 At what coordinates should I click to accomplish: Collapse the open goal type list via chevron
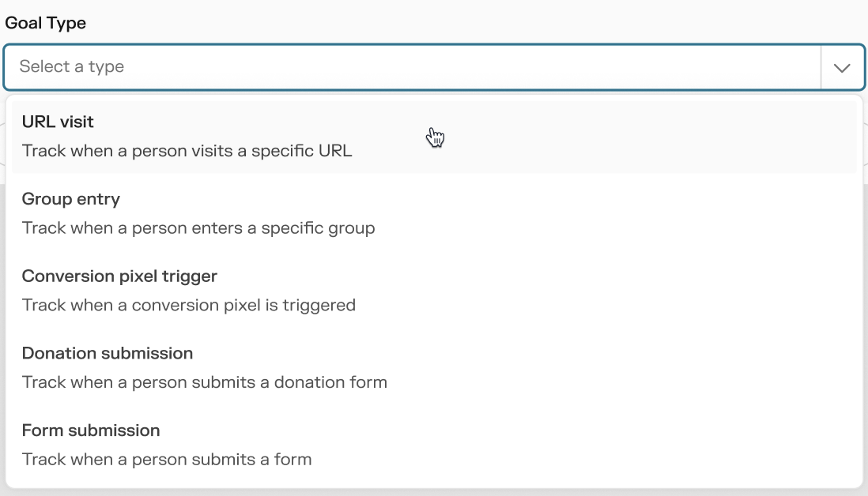point(842,68)
